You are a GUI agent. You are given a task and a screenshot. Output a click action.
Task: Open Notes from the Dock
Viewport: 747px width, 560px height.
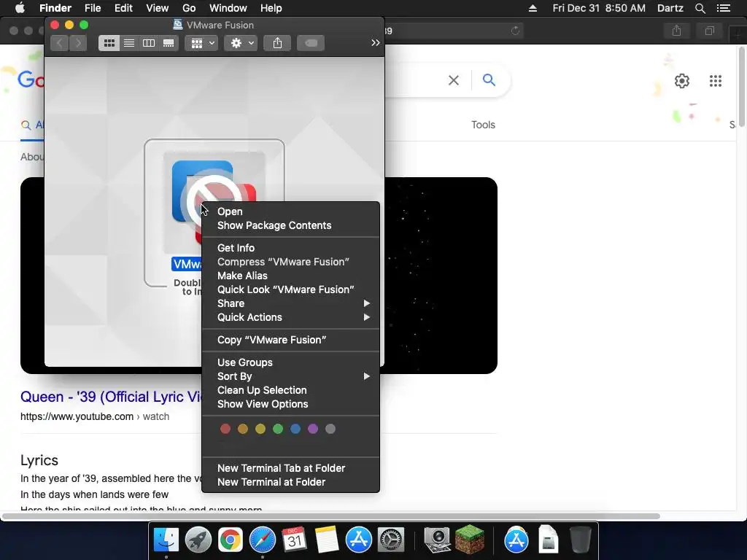(326, 540)
